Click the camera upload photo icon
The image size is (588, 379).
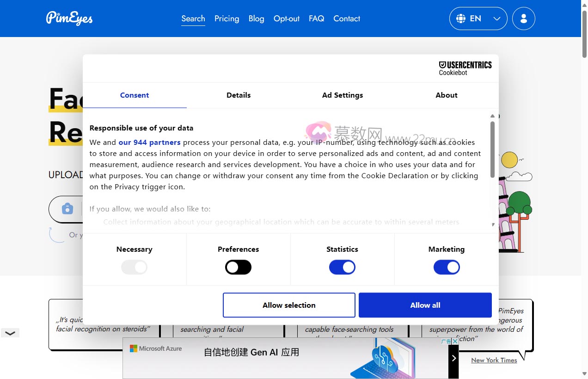point(67,209)
